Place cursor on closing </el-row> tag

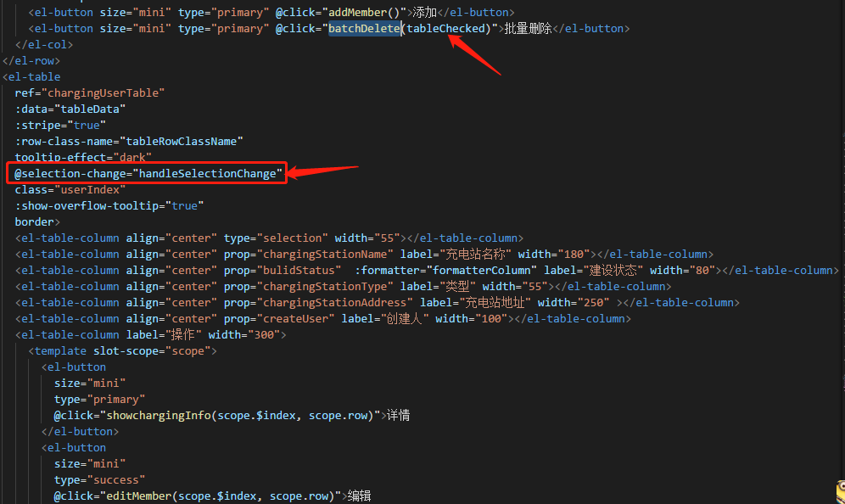click(x=31, y=61)
